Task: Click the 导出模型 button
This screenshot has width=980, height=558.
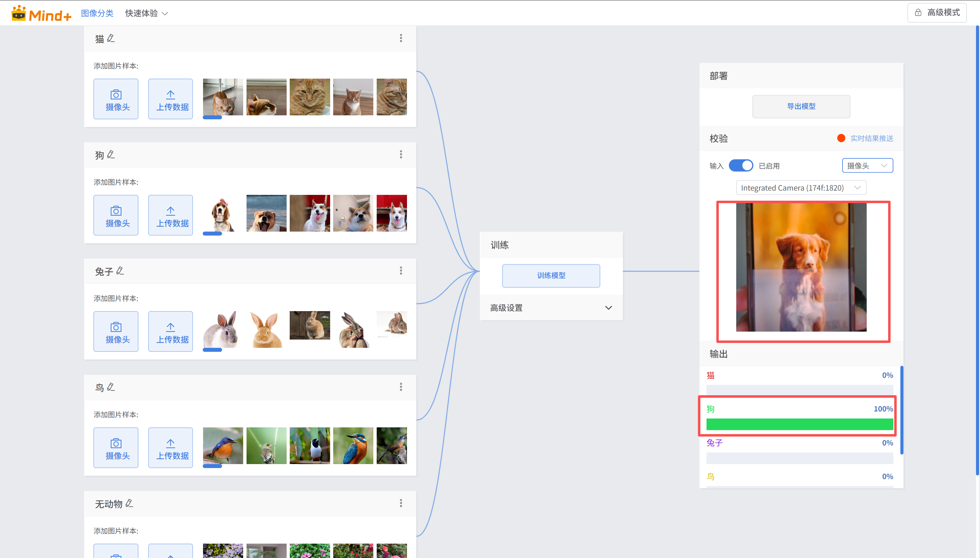Action: point(801,106)
